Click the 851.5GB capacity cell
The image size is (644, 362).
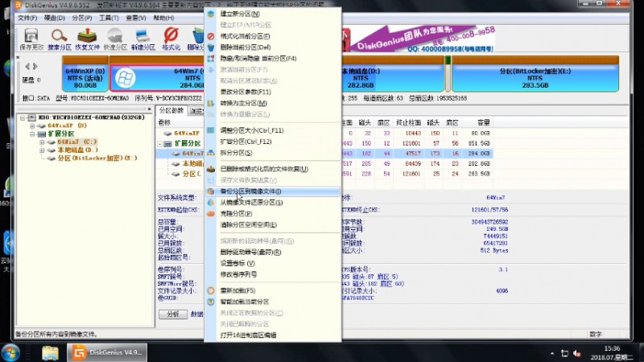click(479, 143)
